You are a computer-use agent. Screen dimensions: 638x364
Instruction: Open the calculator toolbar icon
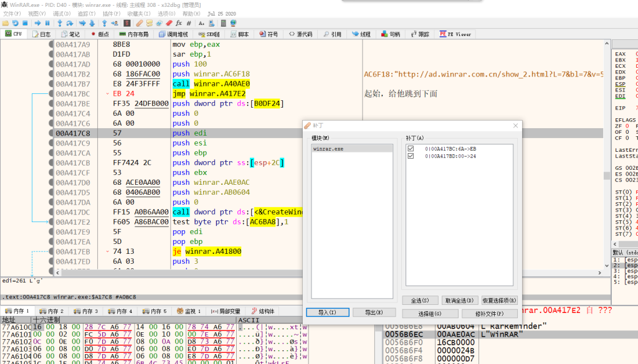[222, 23]
